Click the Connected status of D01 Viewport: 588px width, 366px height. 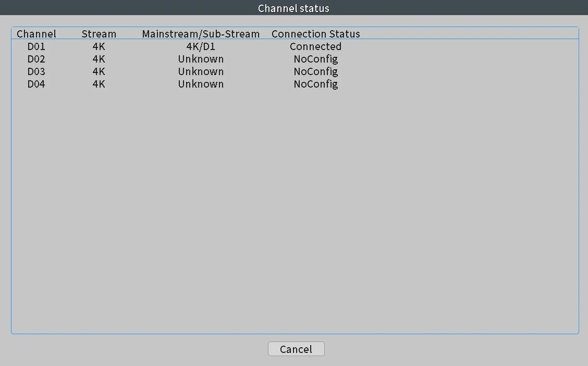[x=316, y=46]
